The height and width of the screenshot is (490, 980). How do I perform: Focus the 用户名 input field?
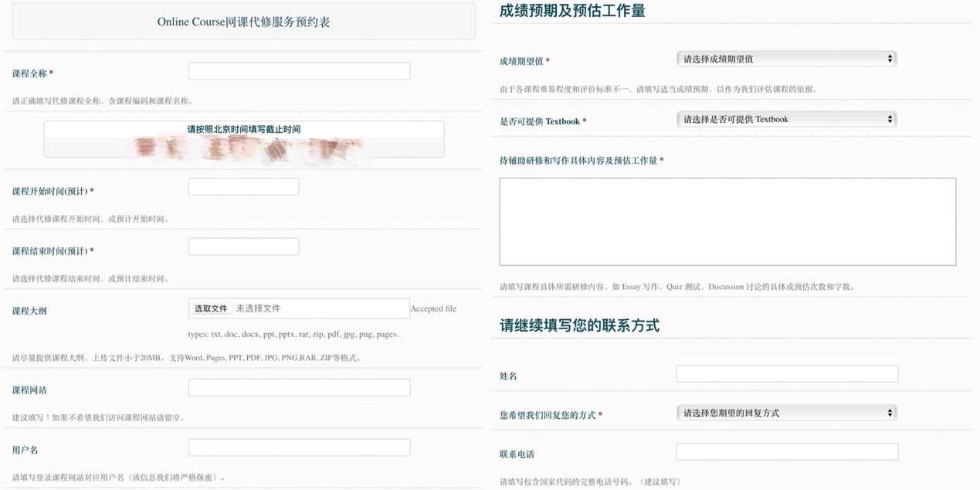pyautogui.click(x=297, y=447)
